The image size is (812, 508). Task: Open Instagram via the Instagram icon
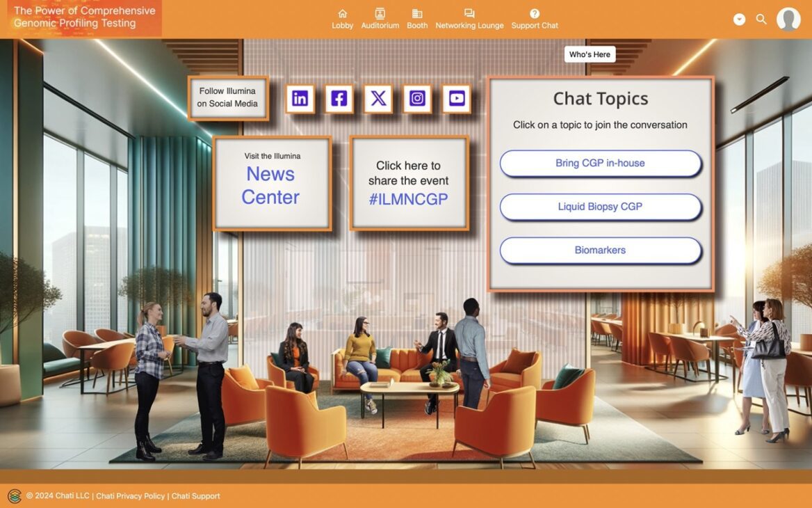click(x=416, y=98)
